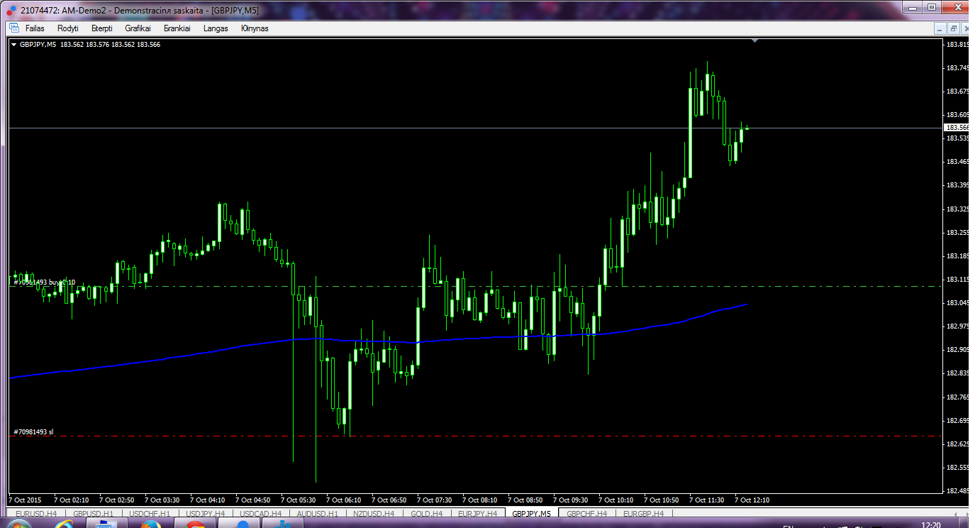This screenshot has height=528, width=980.
Task: Switch to the GBPUSD,H1 chart tab
Action: [x=93, y=514]
